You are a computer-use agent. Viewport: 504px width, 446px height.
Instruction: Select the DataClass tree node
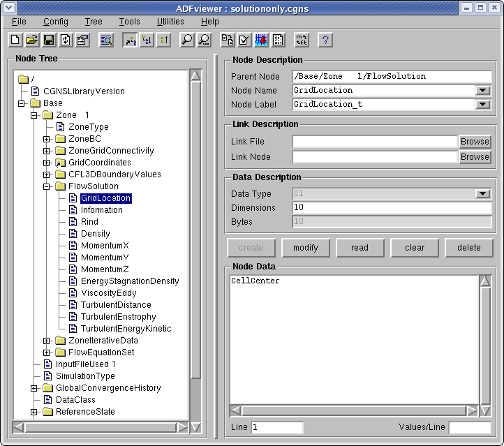[x=75, y=400]
